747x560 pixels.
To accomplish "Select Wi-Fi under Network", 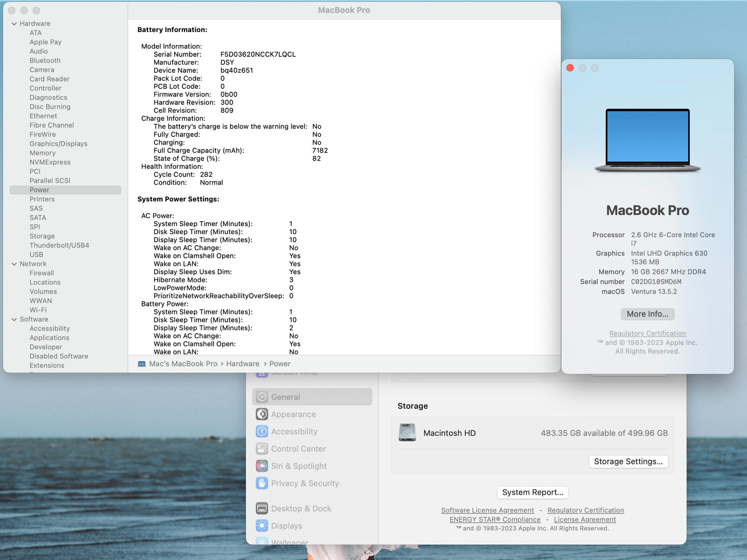I will point(38,310).
